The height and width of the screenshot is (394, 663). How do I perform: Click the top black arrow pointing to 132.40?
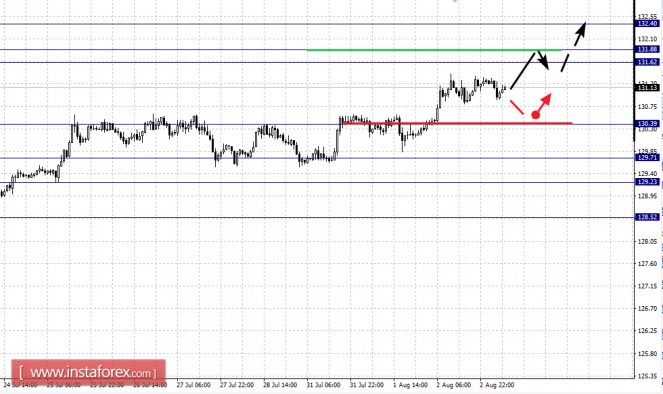(580, 34)
